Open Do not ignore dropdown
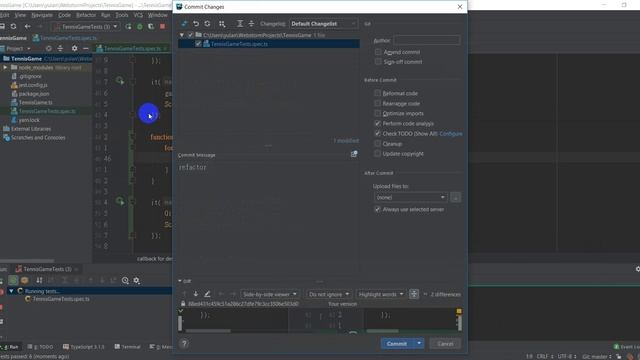The width and height of the screenshot is (640, 360). (x=329, y=294)
